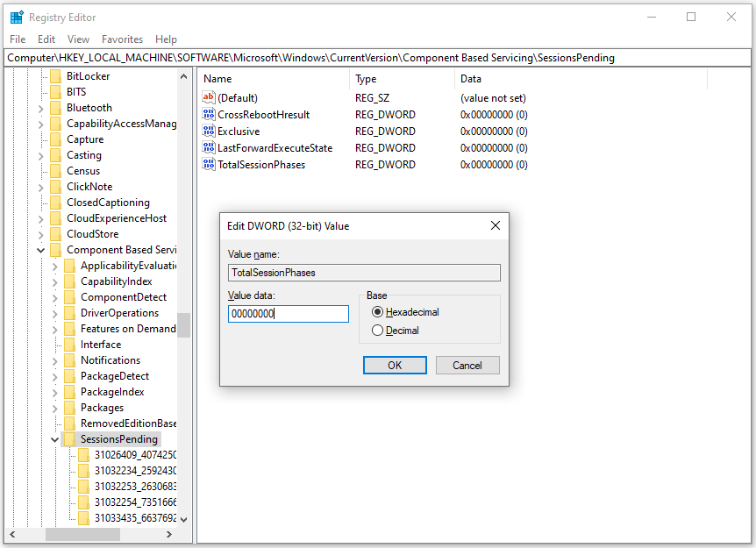
Task: Expand the PackageDetect key
Action: tap(55, 377)
